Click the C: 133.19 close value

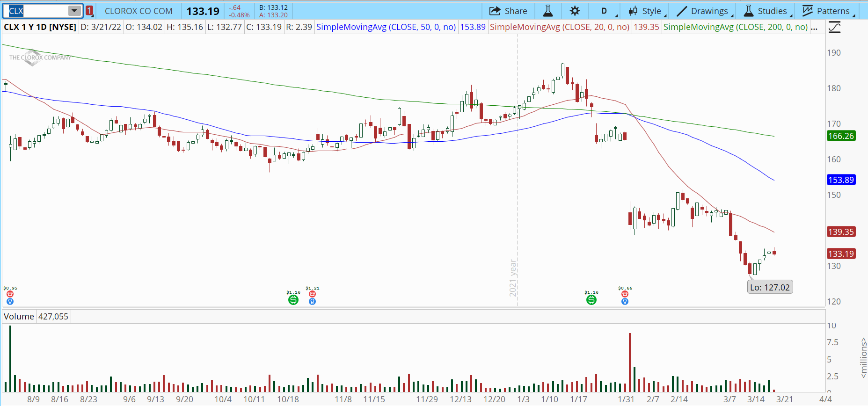(x=264, y=27)
